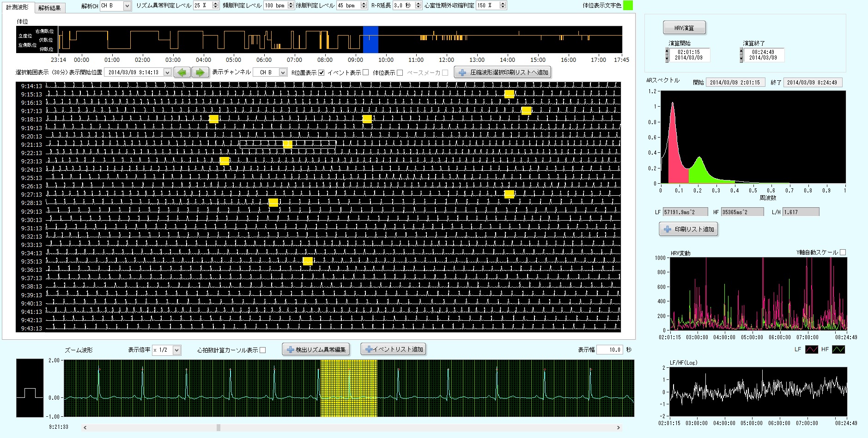
Task: Select the yellow event marker on the 9:21:13 row
Action: point(287,144)
